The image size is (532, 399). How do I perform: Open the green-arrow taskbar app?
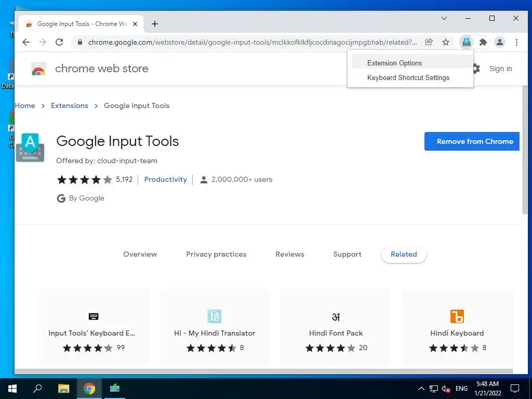[115, 389]
